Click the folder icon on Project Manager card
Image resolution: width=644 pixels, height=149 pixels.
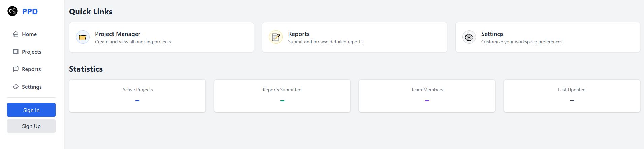click(83, 37)
